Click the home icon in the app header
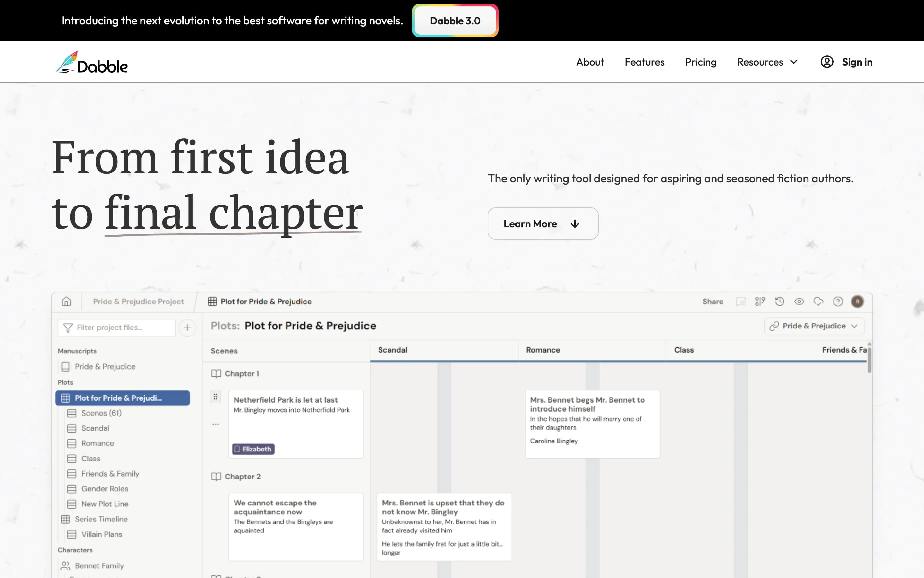Image resolution: width=924 pixels, height=578 pixels. 66,301
